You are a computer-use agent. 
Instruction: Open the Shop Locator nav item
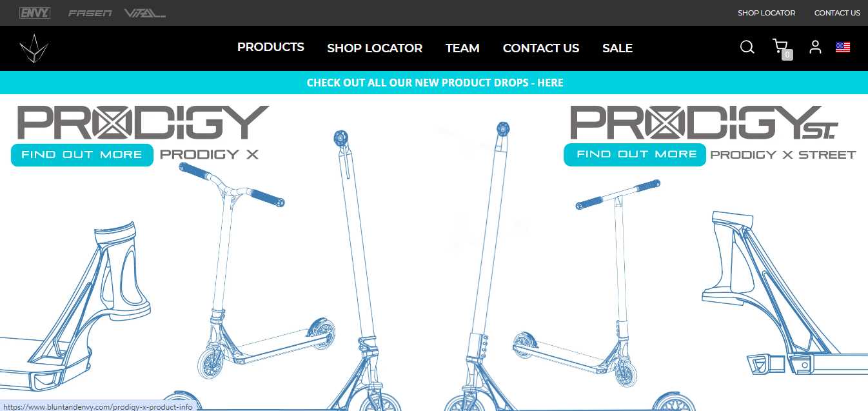[375, 48]
